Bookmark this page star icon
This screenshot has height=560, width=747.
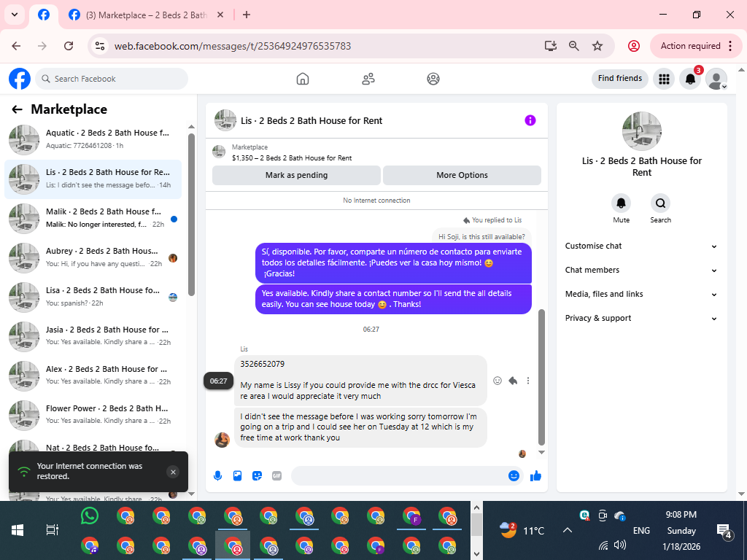click(597, 46)
